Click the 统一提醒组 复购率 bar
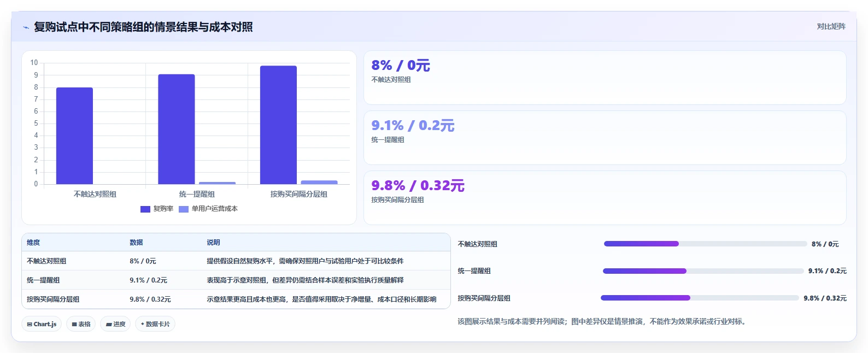868x353 pixels. point(177,129)
